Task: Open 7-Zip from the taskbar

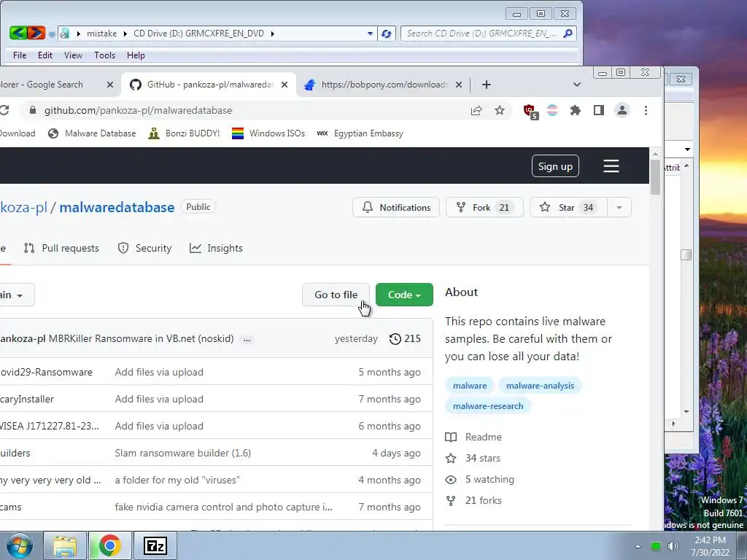Action: (155, 545)
